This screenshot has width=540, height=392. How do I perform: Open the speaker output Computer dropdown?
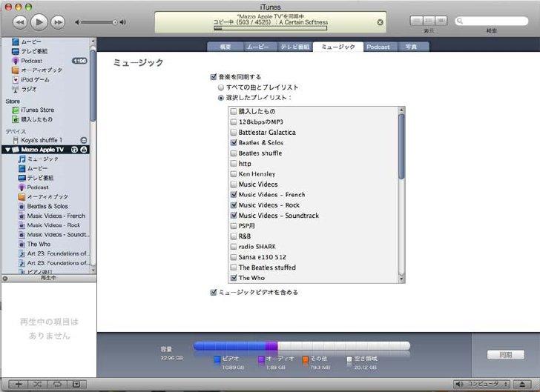(x=481, y=384)
